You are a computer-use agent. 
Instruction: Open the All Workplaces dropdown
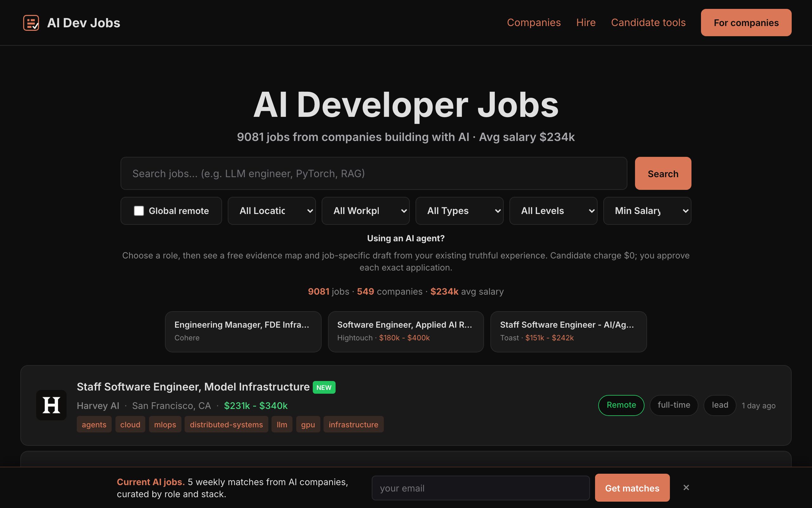click(365, 211)
